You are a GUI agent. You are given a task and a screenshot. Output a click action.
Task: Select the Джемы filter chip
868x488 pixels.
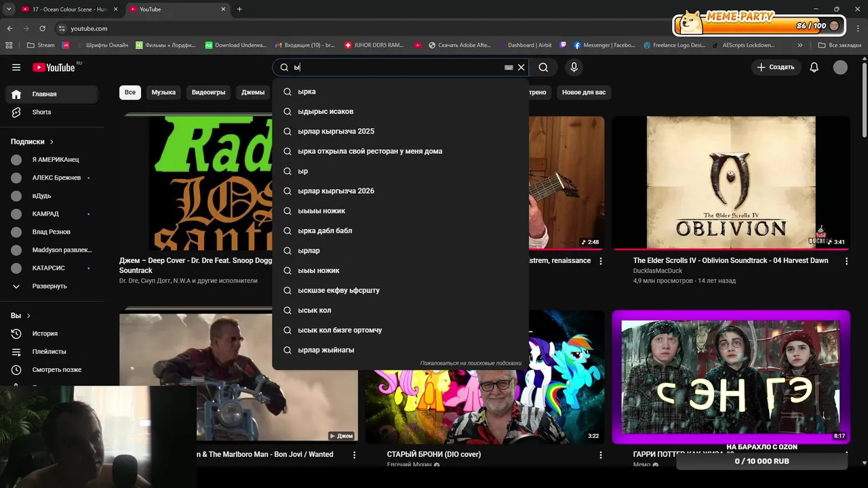253,92
